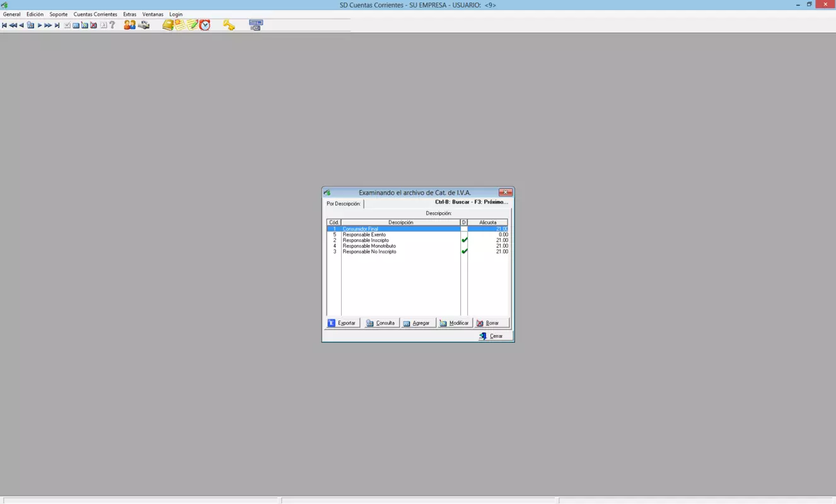The width and height of the screenshot is (836, 504).
Task: Select the Por Descripción tab
Action: point(344,203)
